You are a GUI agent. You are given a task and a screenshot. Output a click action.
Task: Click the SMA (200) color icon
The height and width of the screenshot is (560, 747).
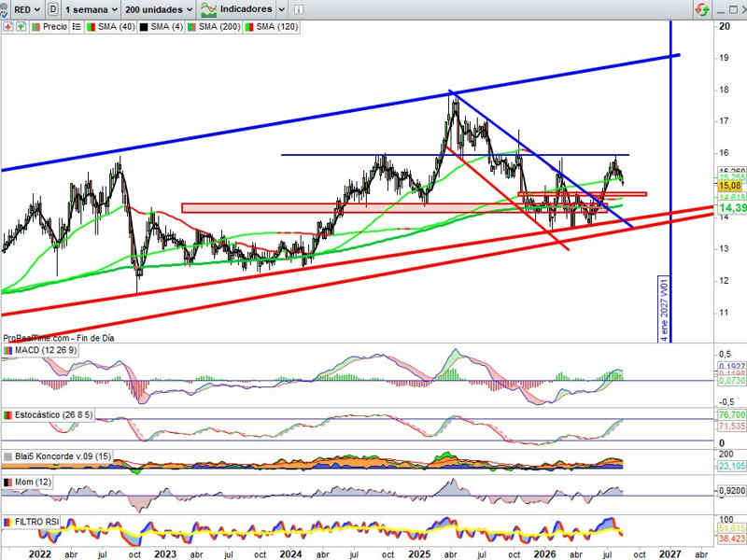191,27
